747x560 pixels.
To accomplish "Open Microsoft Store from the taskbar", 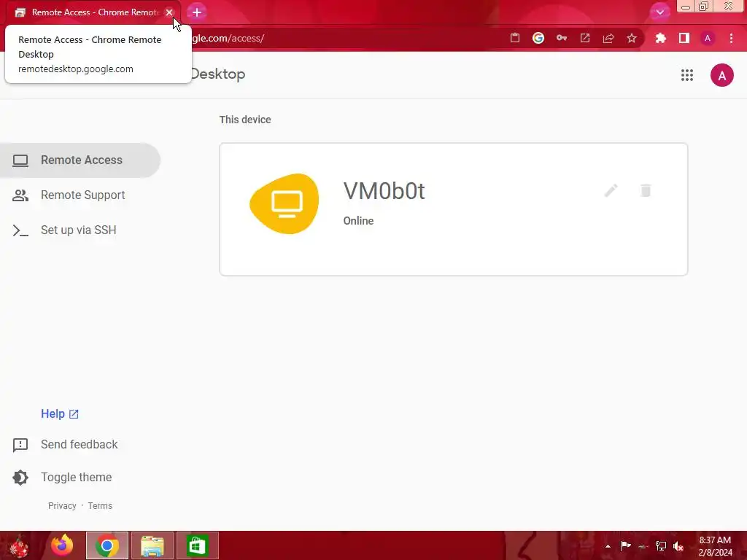I will point(197,545).
